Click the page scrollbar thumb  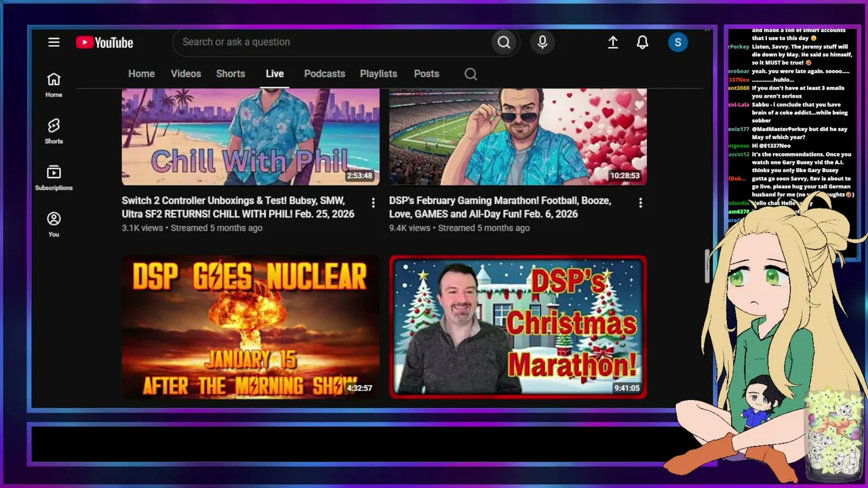pos(707,266)
